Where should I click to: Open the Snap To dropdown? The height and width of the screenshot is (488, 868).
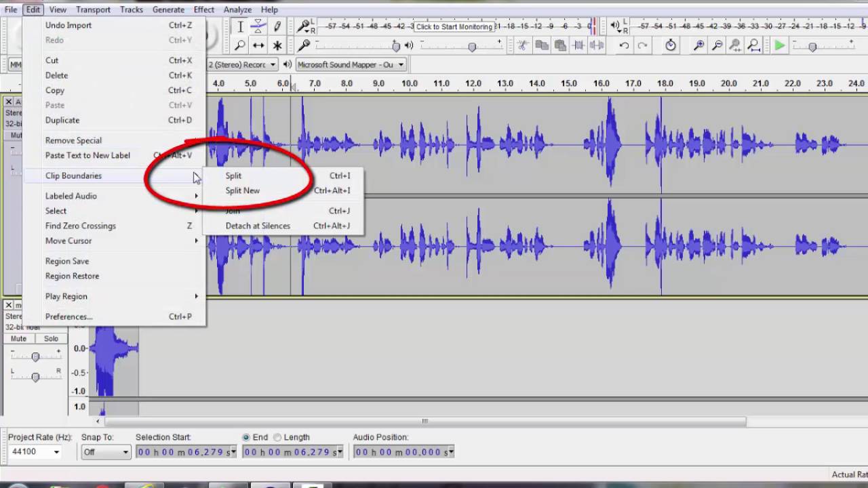click(125, 452)
